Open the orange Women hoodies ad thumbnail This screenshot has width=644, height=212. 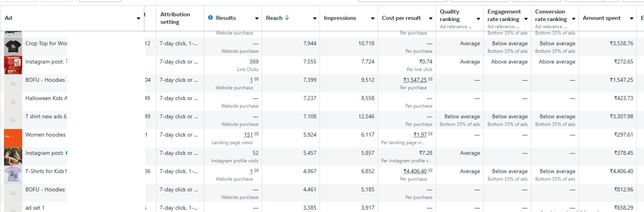[x=13, y=138]
